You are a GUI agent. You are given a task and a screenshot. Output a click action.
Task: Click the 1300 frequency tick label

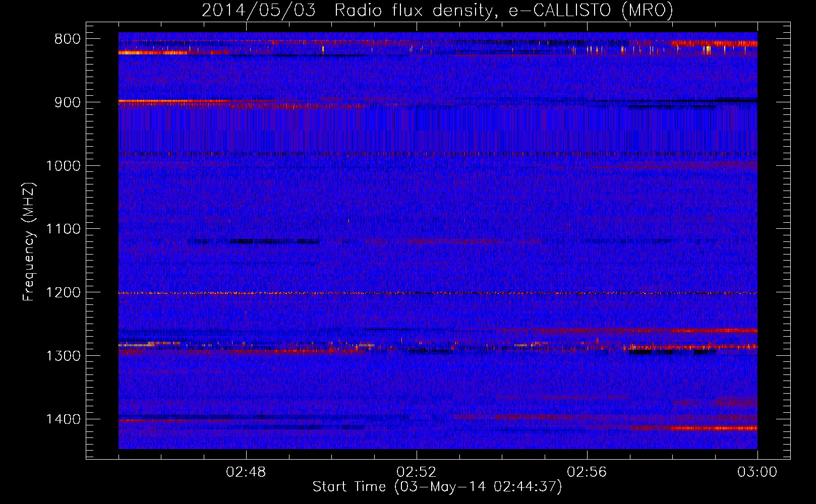pyautogui.click(x=63, y=356)
